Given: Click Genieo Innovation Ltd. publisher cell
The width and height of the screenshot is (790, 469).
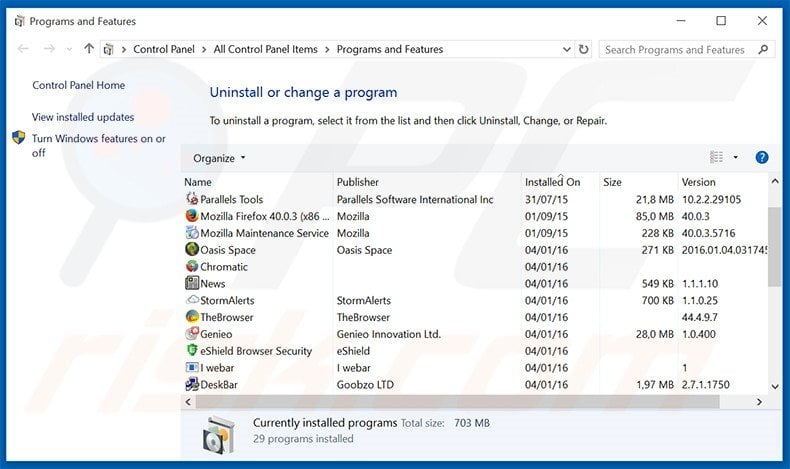Looking at the screenshot, I should 388,334.
